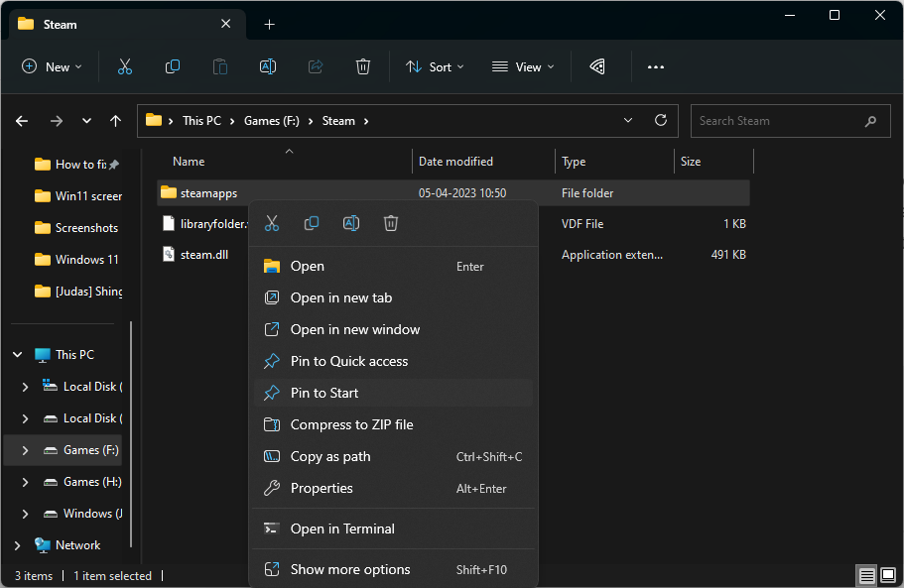Expand Games (H:) in the sidebar
This screenshot has height=588, width=904.
24,481
